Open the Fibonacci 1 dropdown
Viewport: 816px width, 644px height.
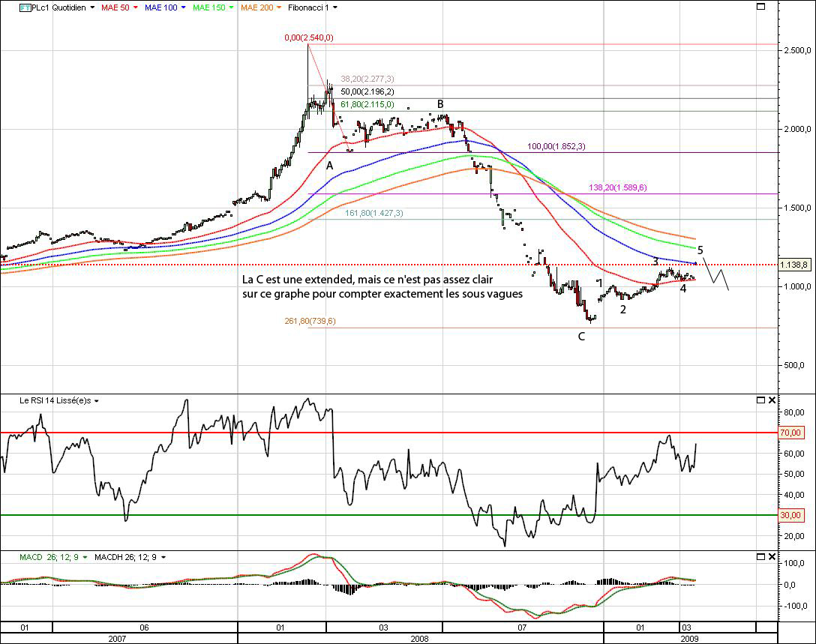pos(334,7)
